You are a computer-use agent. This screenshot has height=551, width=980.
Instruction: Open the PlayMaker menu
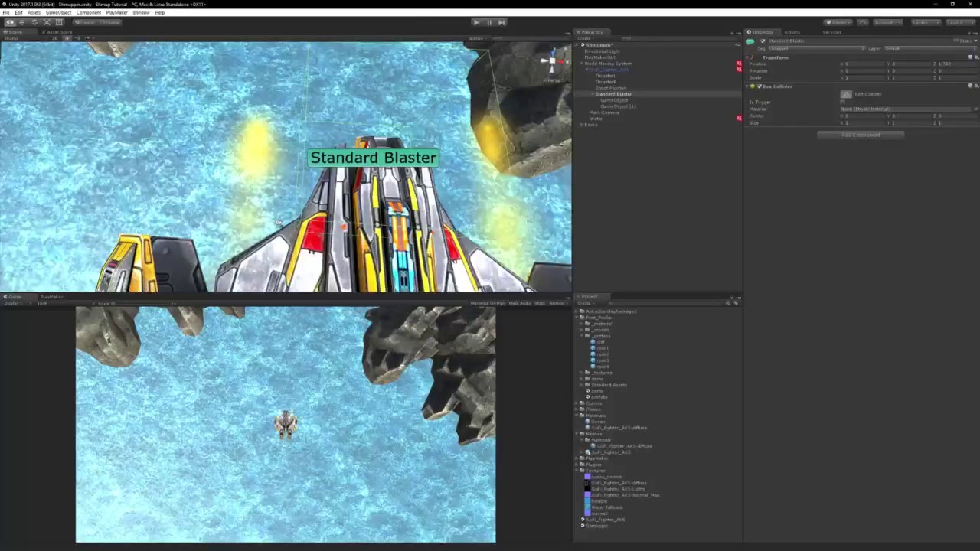117,13
